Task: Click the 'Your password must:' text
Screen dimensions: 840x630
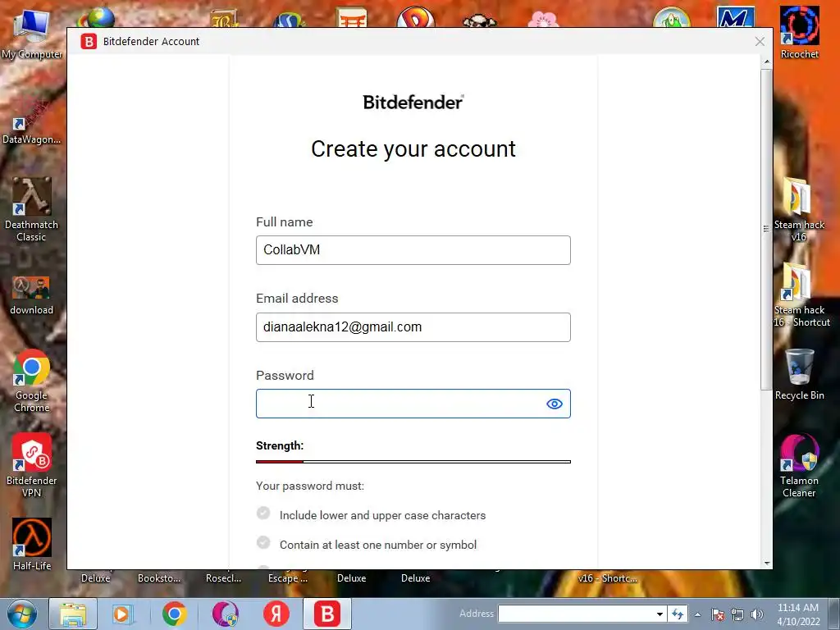Action: click(309, 486)
